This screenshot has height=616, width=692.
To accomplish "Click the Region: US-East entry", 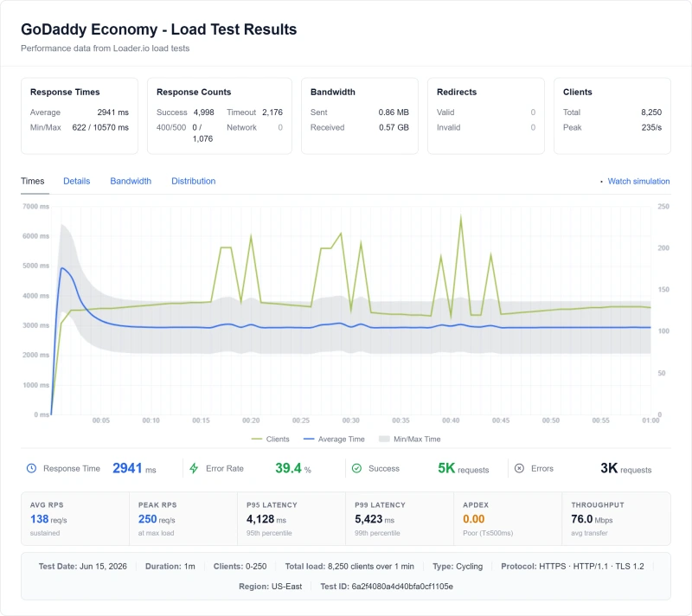I will pyautogui.click(x=271, y=587).
